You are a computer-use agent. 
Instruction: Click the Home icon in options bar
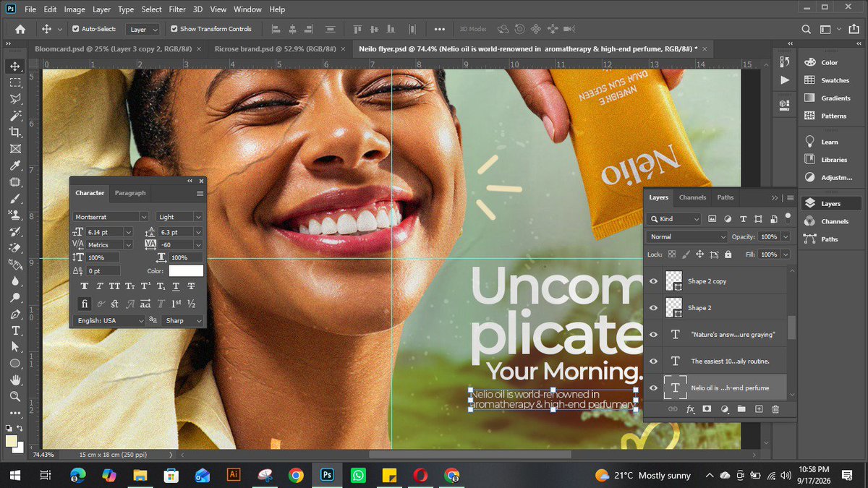coord(20,29)
